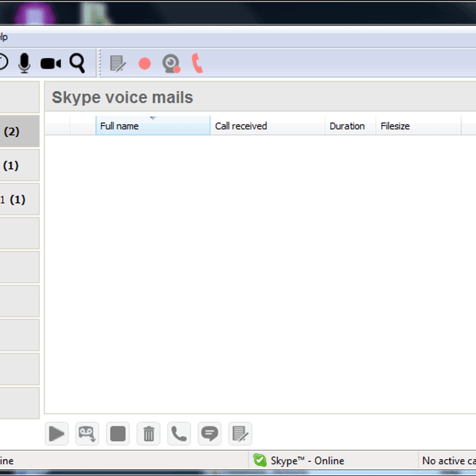Image resolution: width=476 pixels, height=476 pixels.
Task: Call contact using the gray phone icon
Action: coord(179,434)
